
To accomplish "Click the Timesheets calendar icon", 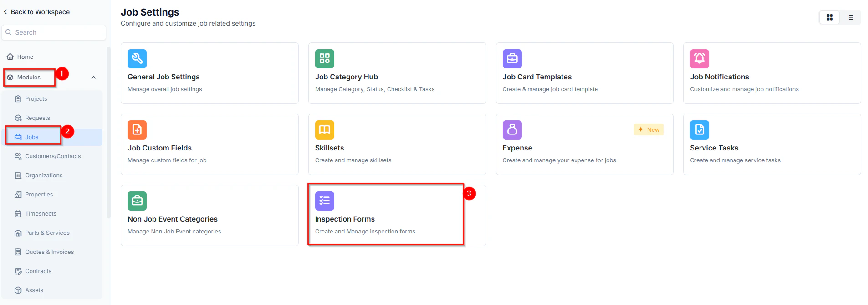I will click(x=18, y=214).
